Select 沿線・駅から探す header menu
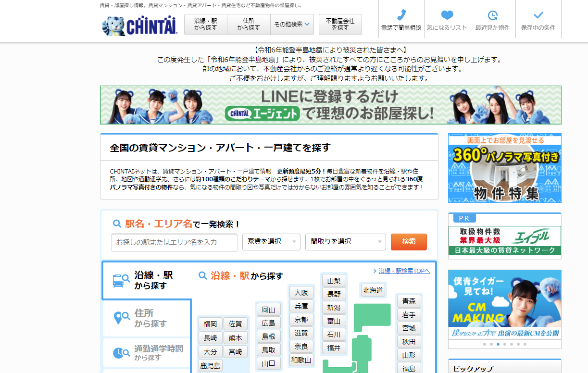Image resolution: width=588 pixels, height=373 pixels. pos(206,24)
